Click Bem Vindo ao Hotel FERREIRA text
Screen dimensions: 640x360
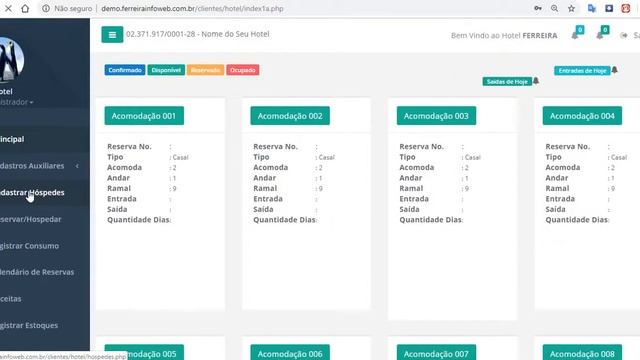tap(504, 36)
